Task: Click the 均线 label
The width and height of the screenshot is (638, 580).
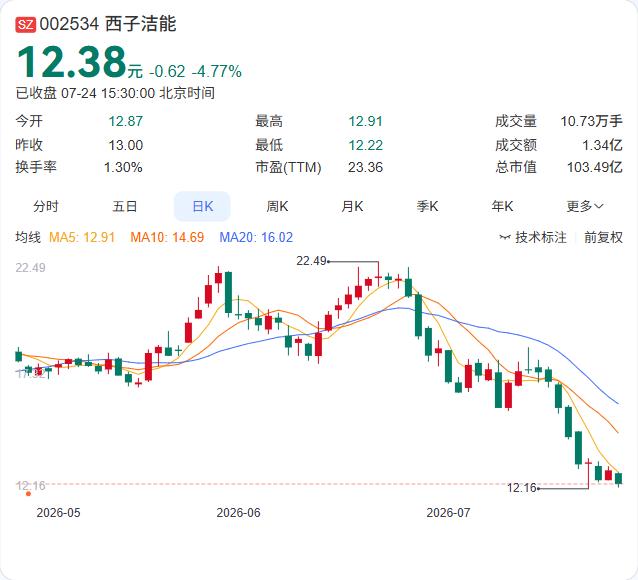Action: point(28,237)
